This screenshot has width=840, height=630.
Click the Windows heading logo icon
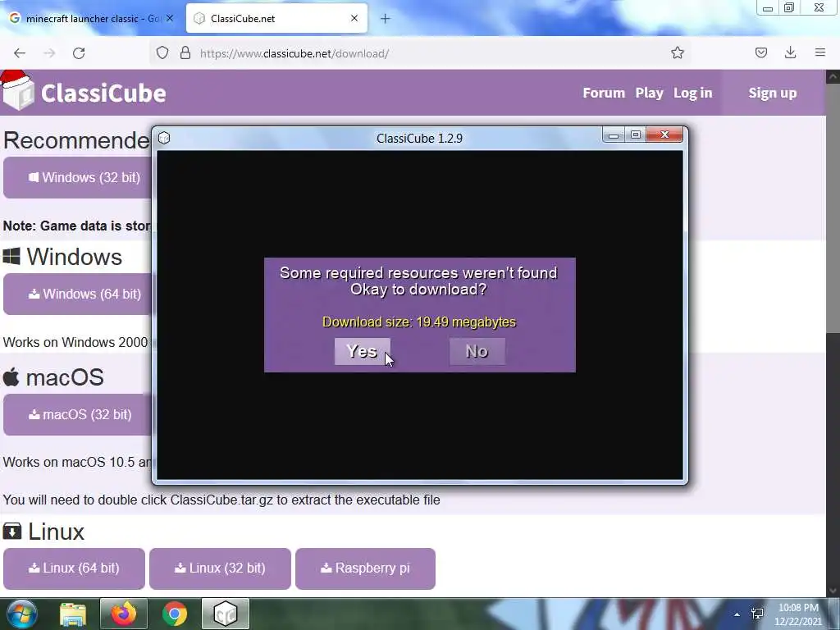click(x=11, y=256)
